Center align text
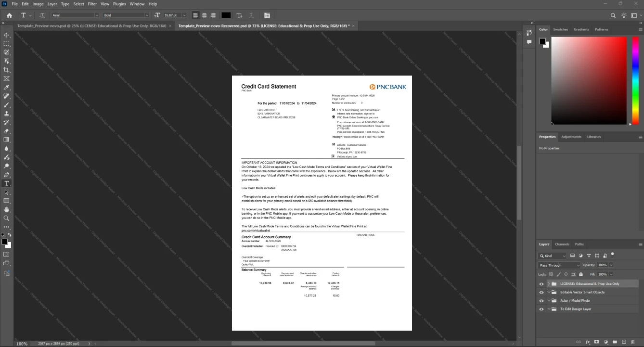This screenshot has width=644, height=347. click(204, 15)
